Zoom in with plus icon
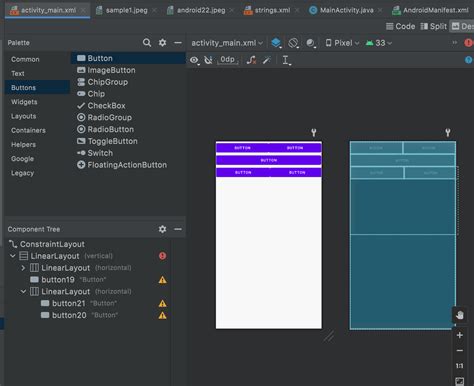 tap(460, 335)
